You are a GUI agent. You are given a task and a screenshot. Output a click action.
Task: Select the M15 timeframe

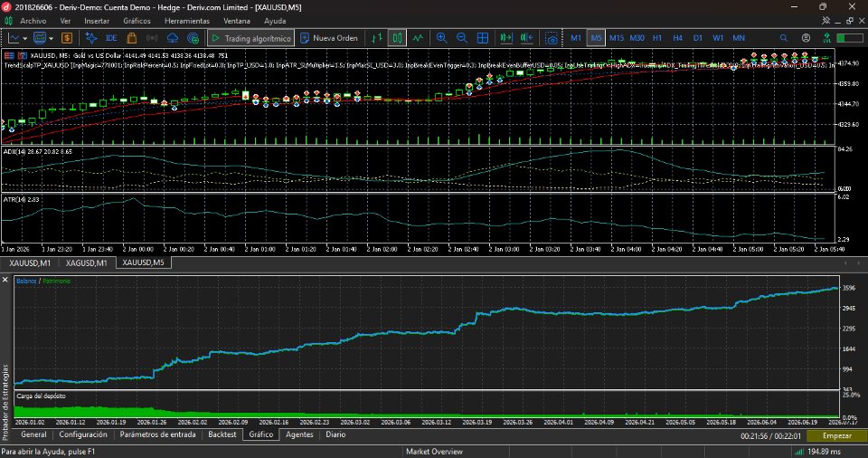click(616, 38)
